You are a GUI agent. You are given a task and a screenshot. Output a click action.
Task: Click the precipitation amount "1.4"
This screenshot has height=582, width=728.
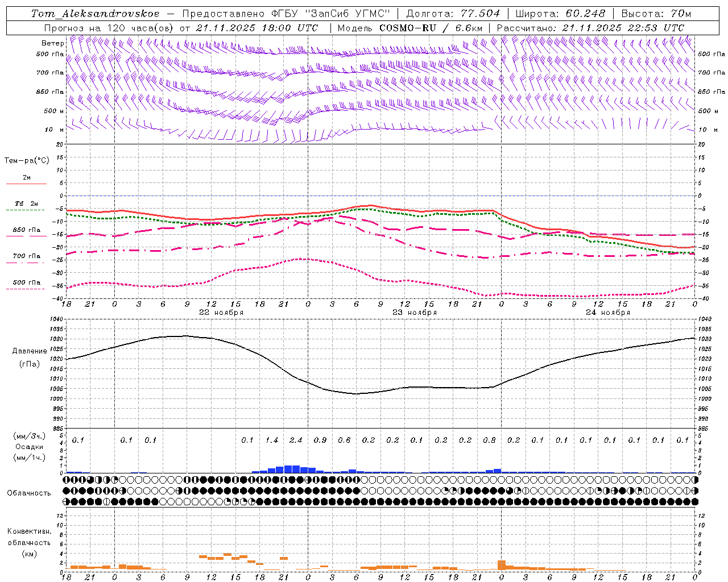click(x=272, y=440)
